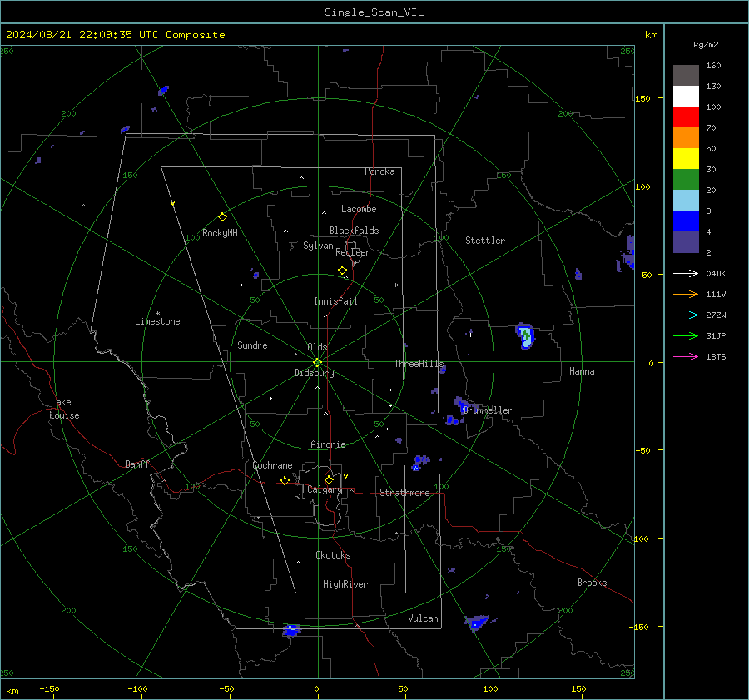Screen dimensions: 749x700
Task: Click the RockyMH label
Action: (x=220, y=233)
